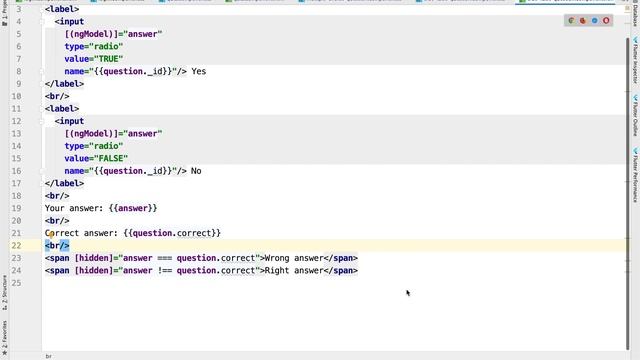Click 'Your answer: {{answer}}' text
The width and height of the screenshot is (640, 360).
tap(101, 208)
